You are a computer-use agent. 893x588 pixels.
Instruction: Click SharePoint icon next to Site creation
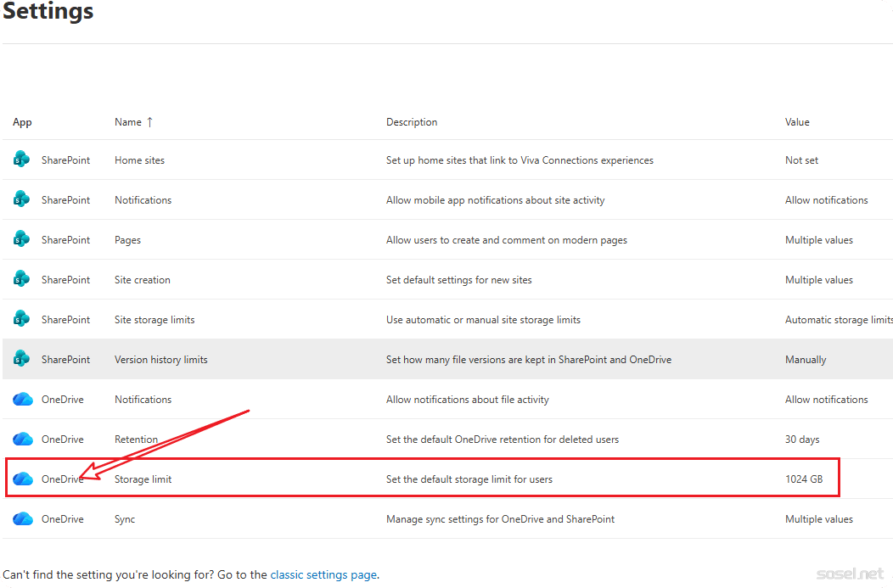pos(22,279)
